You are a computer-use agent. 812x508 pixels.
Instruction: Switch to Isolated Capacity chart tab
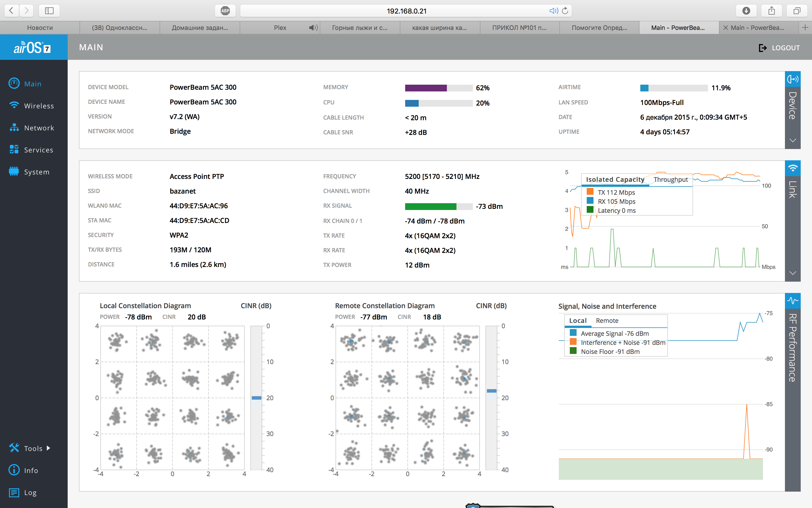click(615, 179)
